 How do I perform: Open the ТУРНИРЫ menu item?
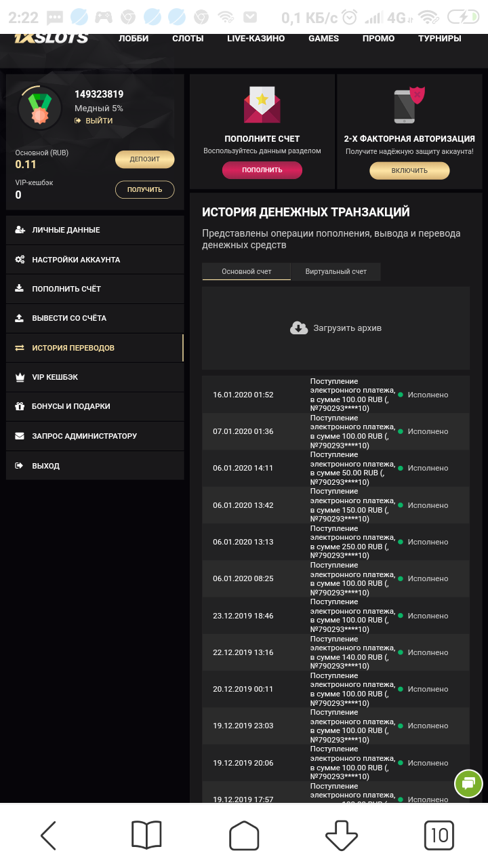coord(439,39)
